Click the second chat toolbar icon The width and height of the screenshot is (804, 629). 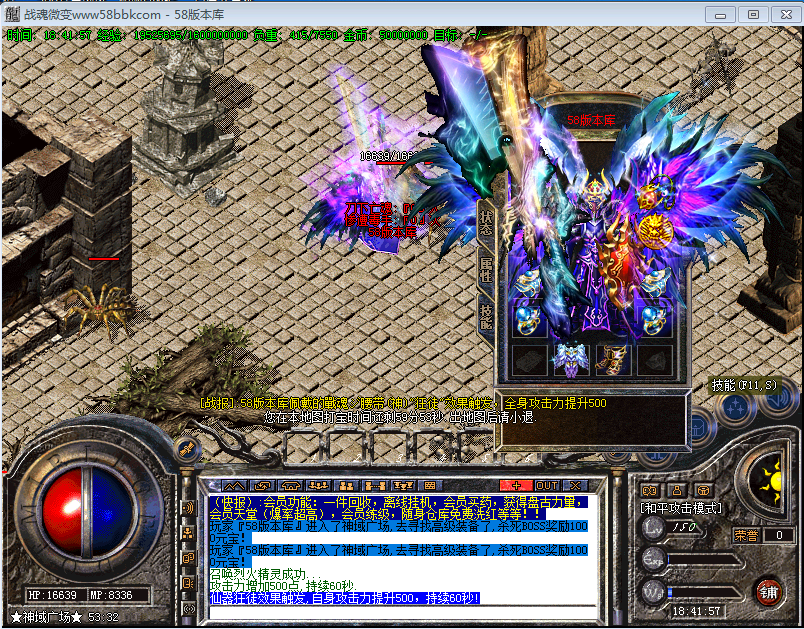[262, 485]
